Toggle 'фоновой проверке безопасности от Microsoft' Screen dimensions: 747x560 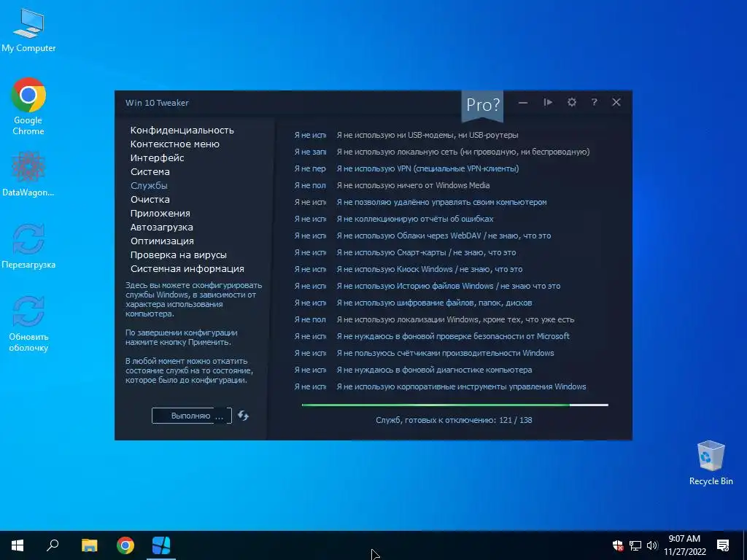(453, 336)
